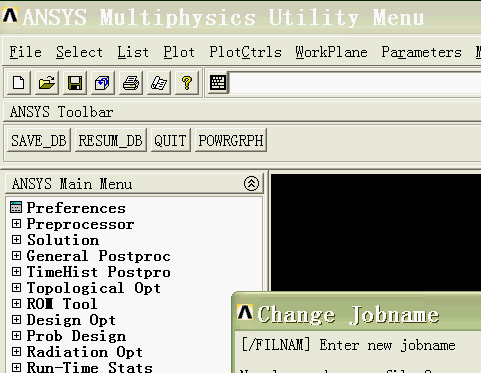Open the File menu
Viewport: 481px width, 373px height.
[25, 52]
